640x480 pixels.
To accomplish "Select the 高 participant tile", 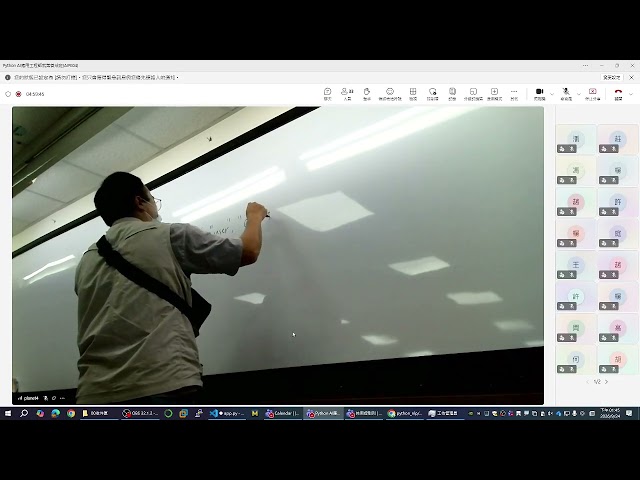I will click(x=618, y=328).
